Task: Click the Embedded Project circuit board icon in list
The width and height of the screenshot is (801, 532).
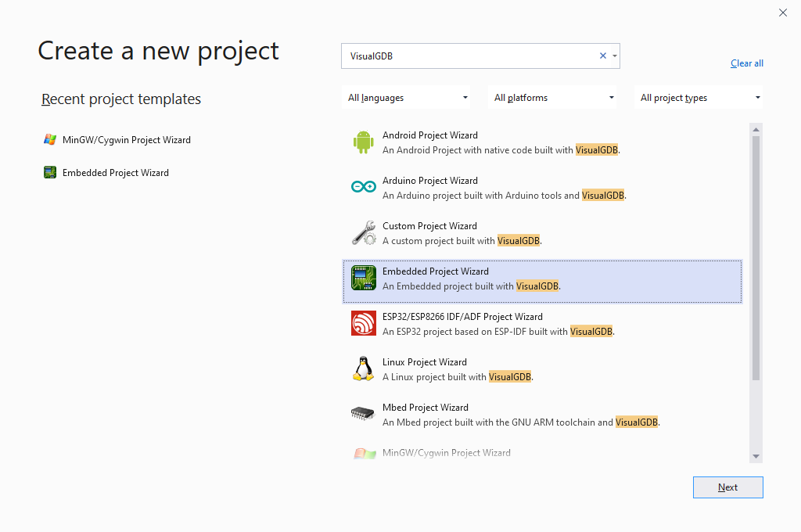Action: (363, 278)
